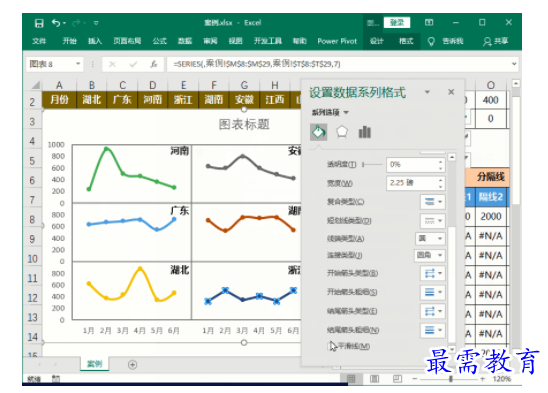
Task: Switch to the 页面布局 ribbon tab
Action: click(x=127, y=41)
